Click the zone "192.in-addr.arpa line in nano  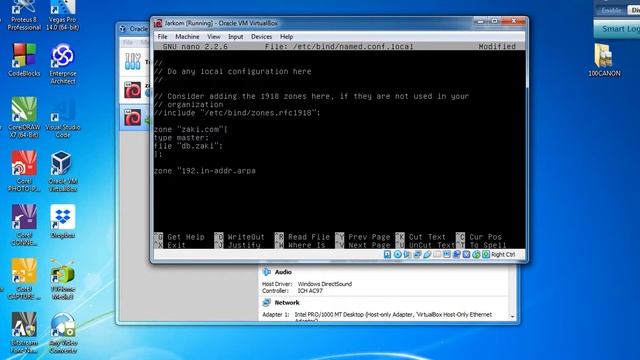[204, 171]
